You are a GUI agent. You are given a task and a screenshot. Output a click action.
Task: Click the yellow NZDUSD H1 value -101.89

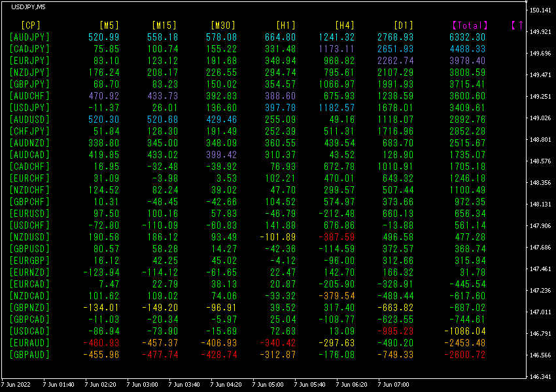pyautogui.click(x=277, y=237)
